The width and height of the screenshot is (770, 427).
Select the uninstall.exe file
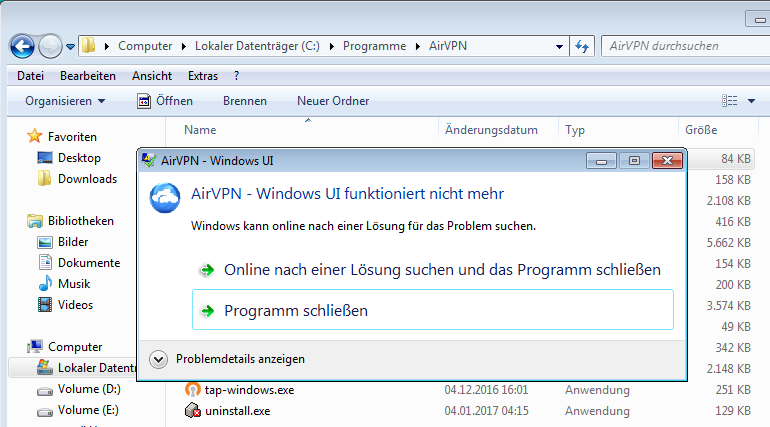[x=237, y=411]
